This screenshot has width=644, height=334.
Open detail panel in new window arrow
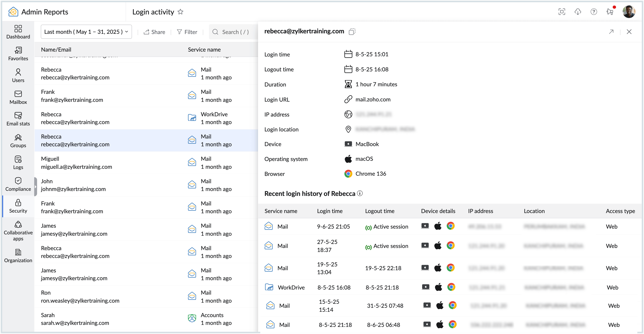point(611,32)
